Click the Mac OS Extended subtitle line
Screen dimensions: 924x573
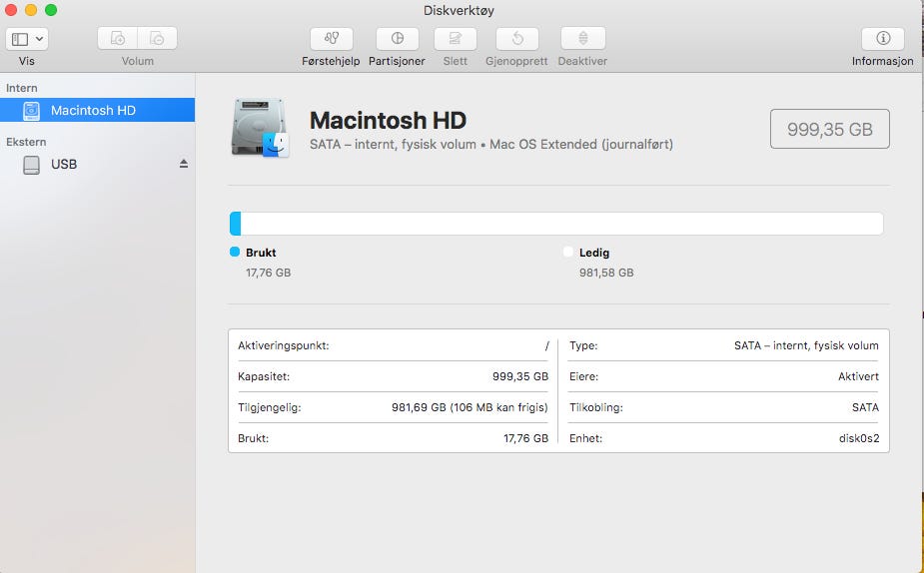(x=491, y=145)
